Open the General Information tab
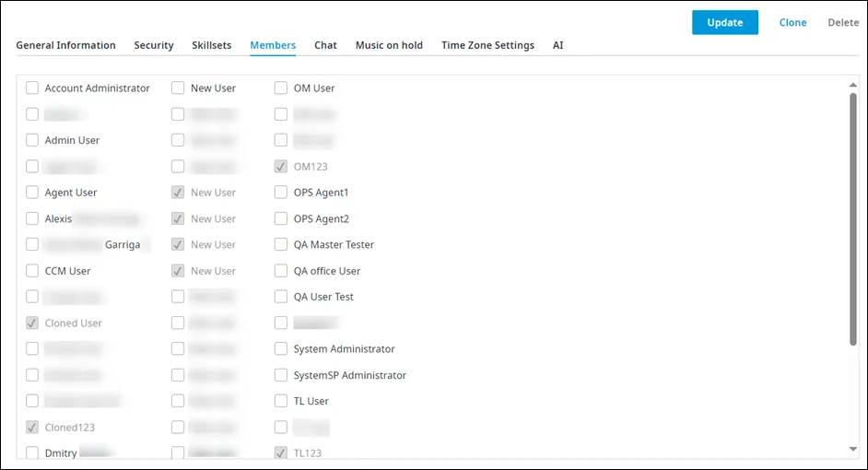The image size is (868, 470). pyautogui.click(x=65, y=45)
